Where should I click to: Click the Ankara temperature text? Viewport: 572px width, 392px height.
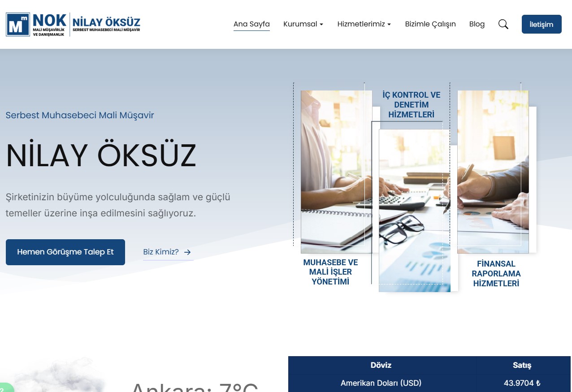point(194,387)
